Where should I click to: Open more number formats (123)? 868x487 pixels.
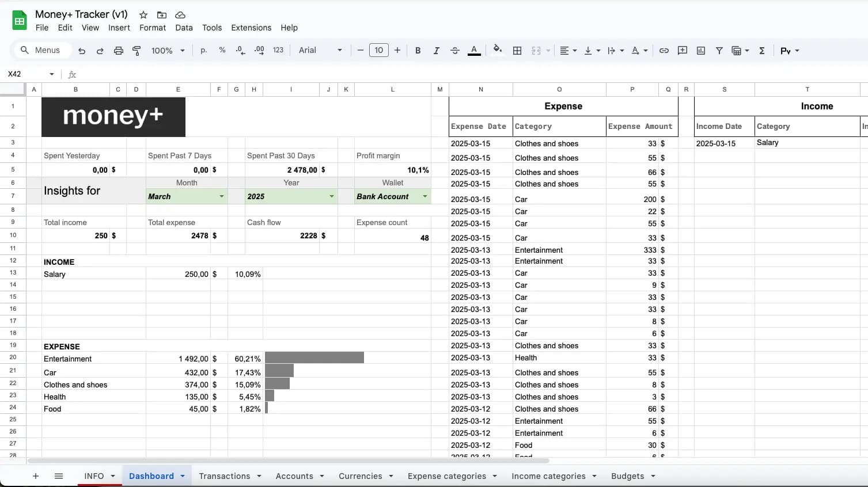click(x=278, y=51)
